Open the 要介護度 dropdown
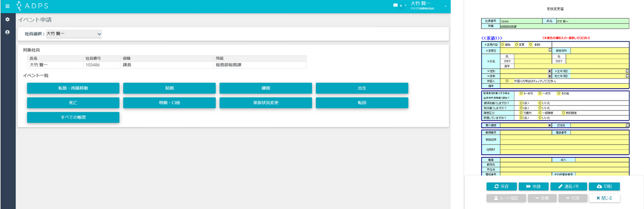This screenshot has height=209, width=644. point(550,125)
